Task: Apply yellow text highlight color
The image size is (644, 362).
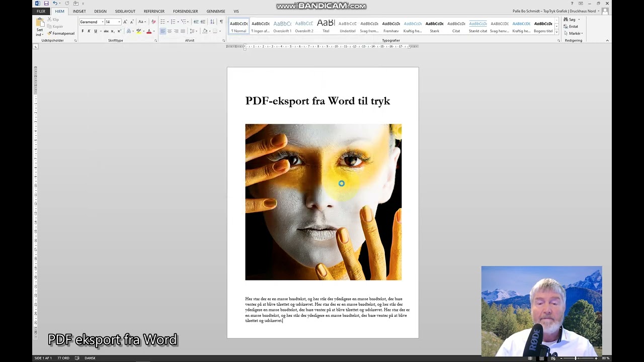Action: 138,31
